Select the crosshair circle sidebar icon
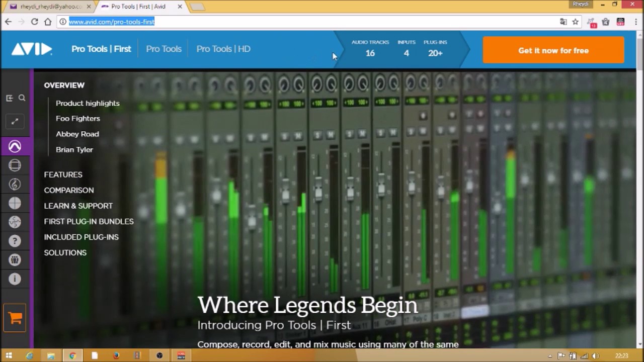This screenshot has width=644, height=362. pos(15,203)
